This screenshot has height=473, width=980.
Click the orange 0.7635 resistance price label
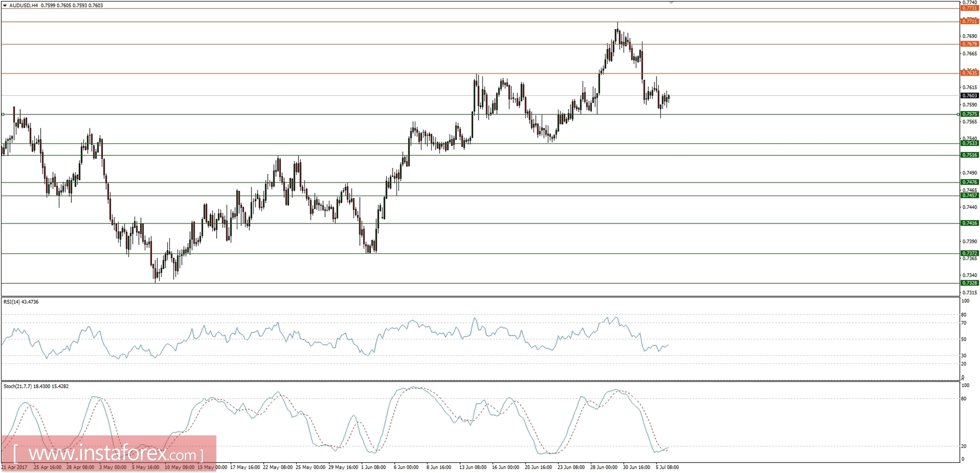coord(970,73)
